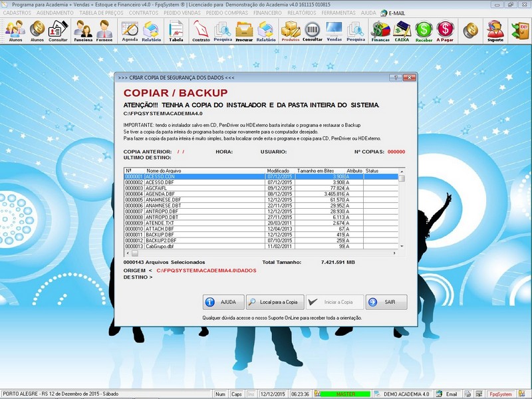Click the FpqSystem status bar label

[501, 394]
